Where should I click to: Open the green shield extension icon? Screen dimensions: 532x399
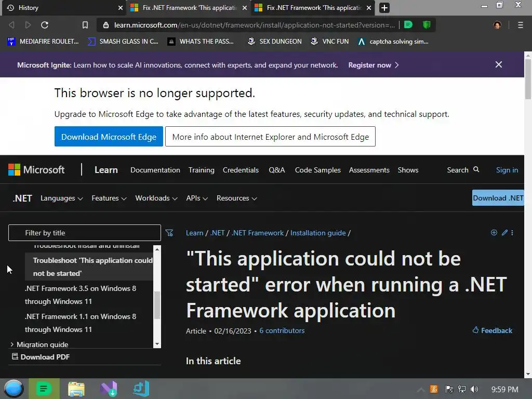tap(427, 25)
